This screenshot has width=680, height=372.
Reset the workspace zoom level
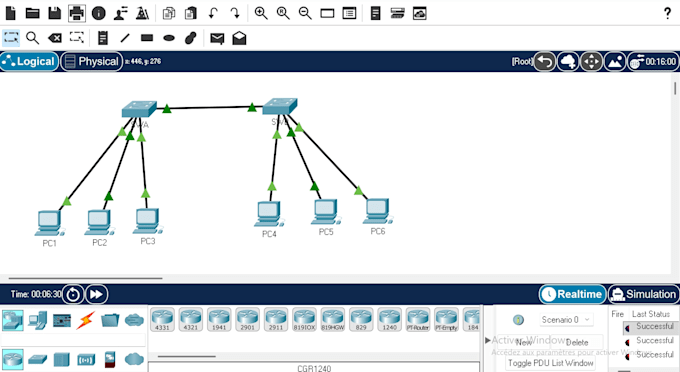(x=283, y=13)
